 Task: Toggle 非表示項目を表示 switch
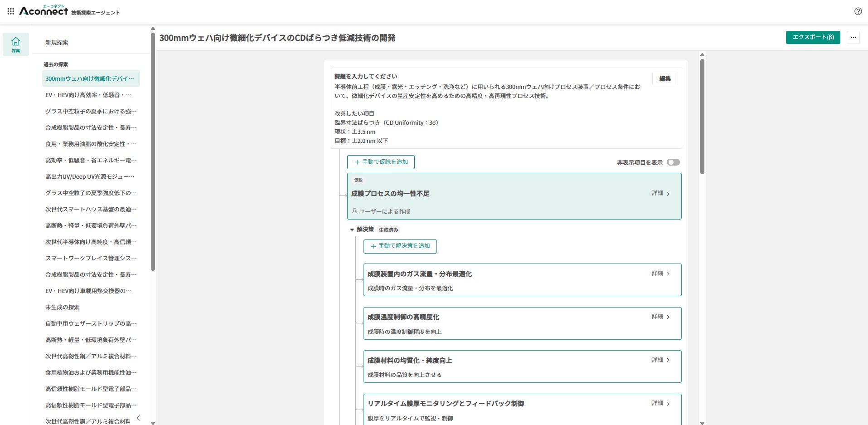[673, 162]
